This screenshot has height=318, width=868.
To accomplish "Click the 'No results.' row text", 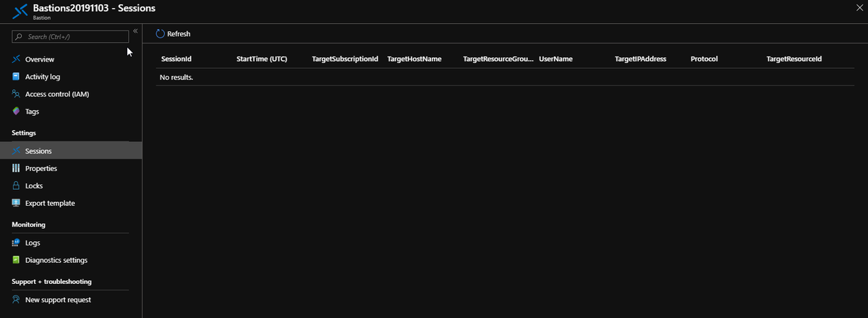I will 176,77.
